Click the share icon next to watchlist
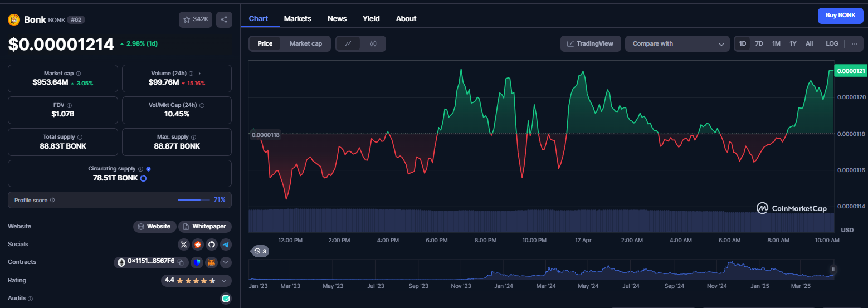The image size is (868, 308). coord(224,19)
